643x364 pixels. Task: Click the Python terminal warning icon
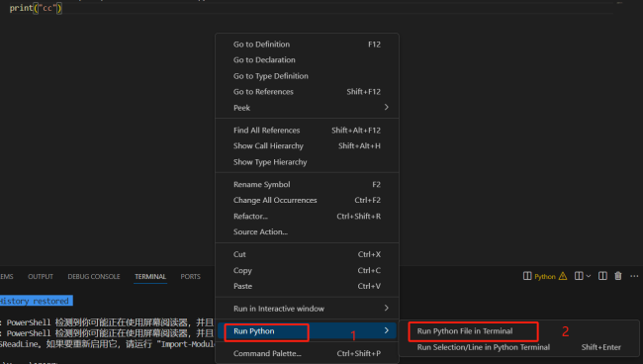click(563, 276)
